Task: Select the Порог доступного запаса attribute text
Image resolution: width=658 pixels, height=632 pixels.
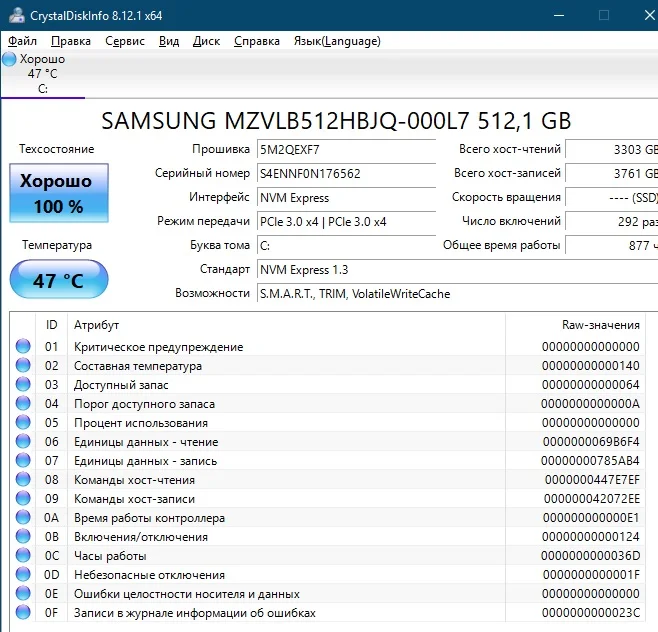Action: click(144, 404)
